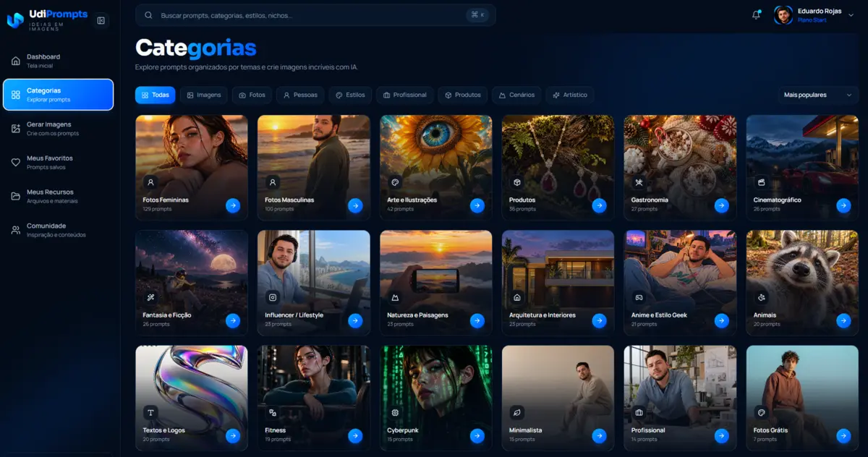Click the Buscar prompts search field

315,15
